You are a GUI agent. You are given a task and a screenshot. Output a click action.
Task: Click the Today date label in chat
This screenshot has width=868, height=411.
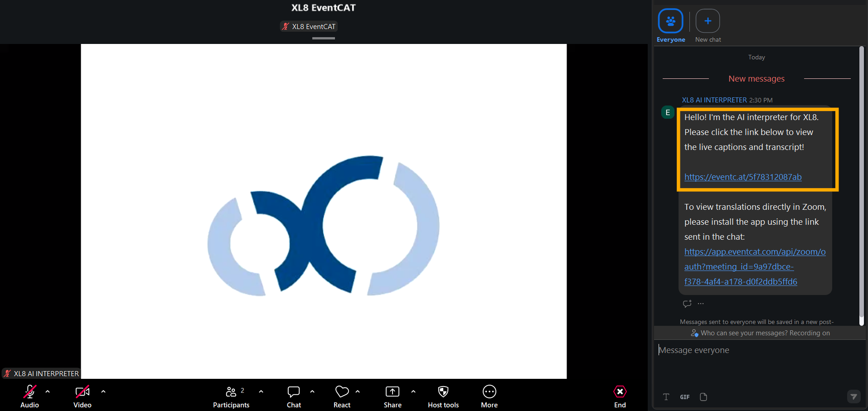tap(756, 58)
